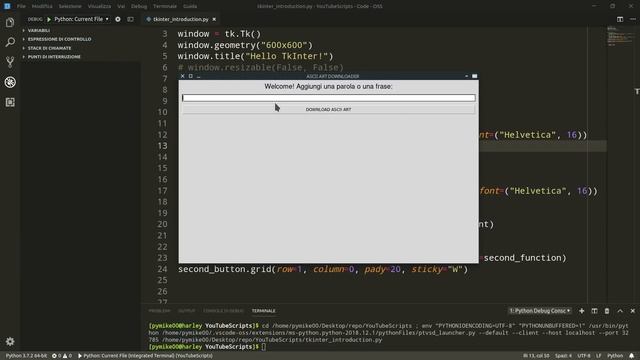Image resolution: width=640 pixels, height=360 pixels.
Task: Open the Manage gear at the bottom of the activity bar
Action: [10, 341]
